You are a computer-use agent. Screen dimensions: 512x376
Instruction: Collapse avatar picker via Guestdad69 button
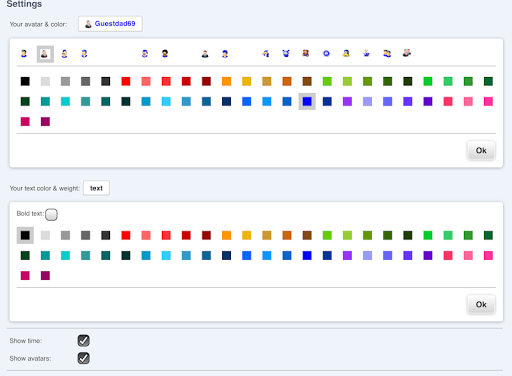110,24
